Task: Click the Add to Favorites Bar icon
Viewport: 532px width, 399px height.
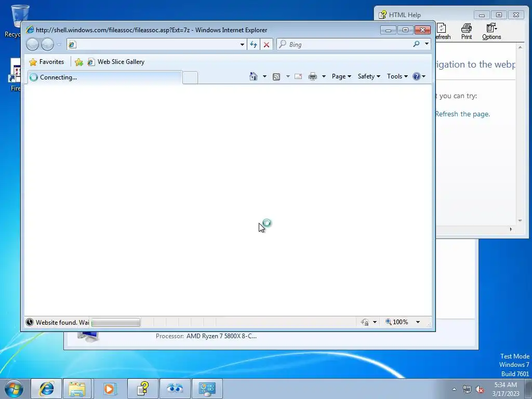Action: point(79,62)
